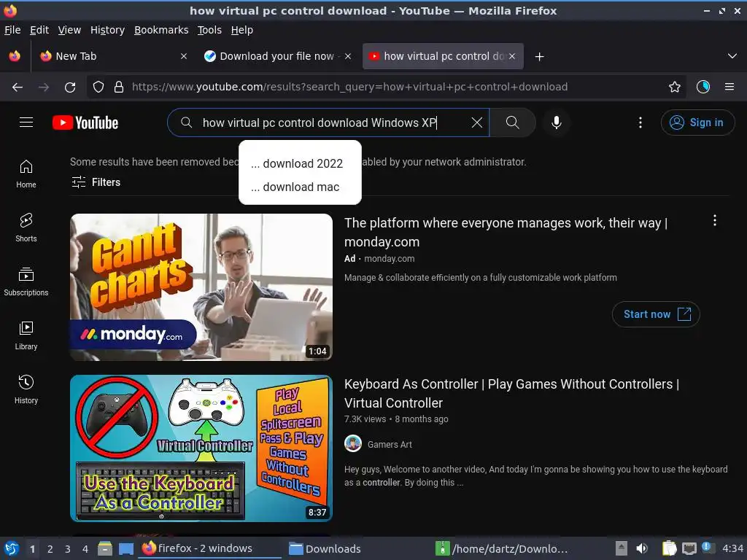747x560 pixels.
Task: Open a new tab with plus button
Action: (539, 57)
